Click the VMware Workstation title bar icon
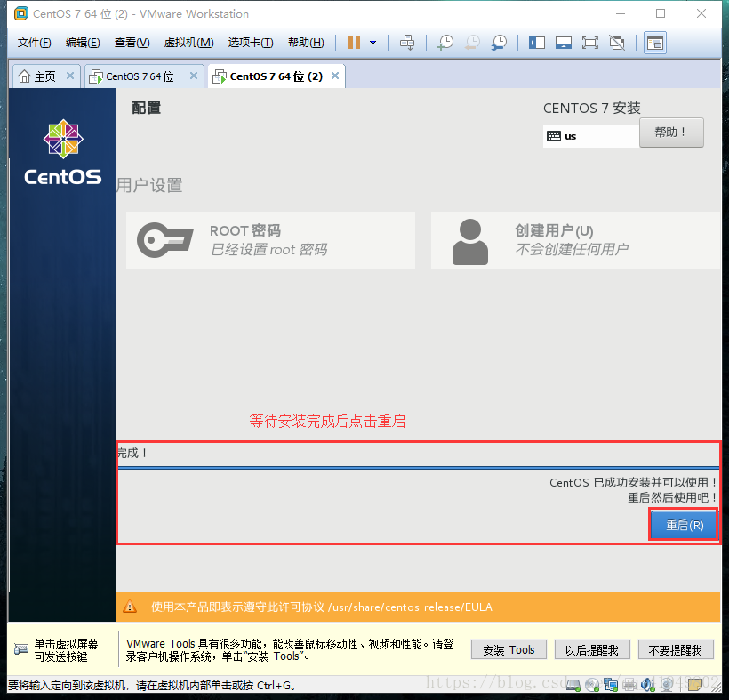 click(21, 13)
